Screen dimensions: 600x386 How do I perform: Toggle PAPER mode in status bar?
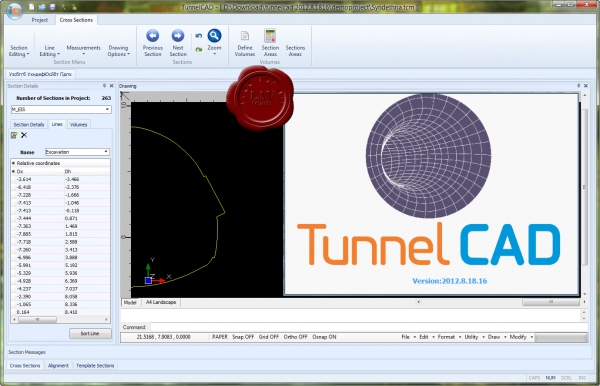(x=220, y=337)
